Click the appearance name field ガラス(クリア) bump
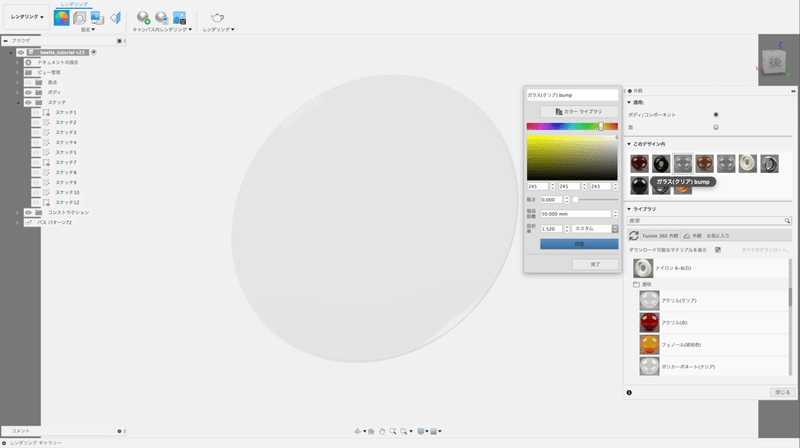Viewport: 800px width, 448px height. [x=572, y=95]
